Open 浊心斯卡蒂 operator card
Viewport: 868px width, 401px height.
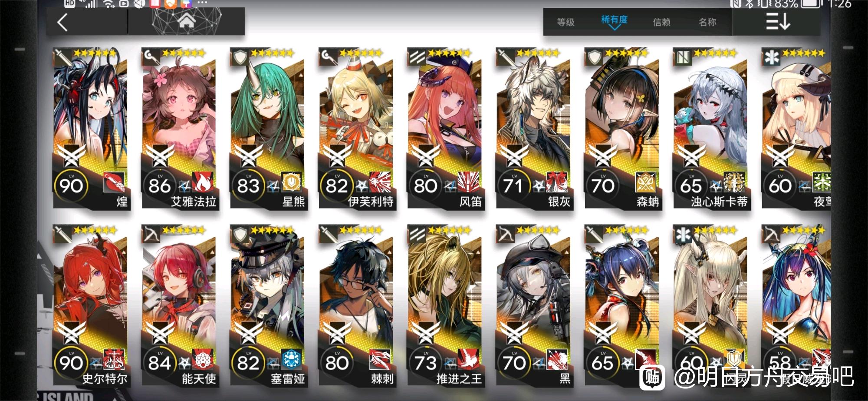[711, 129]
